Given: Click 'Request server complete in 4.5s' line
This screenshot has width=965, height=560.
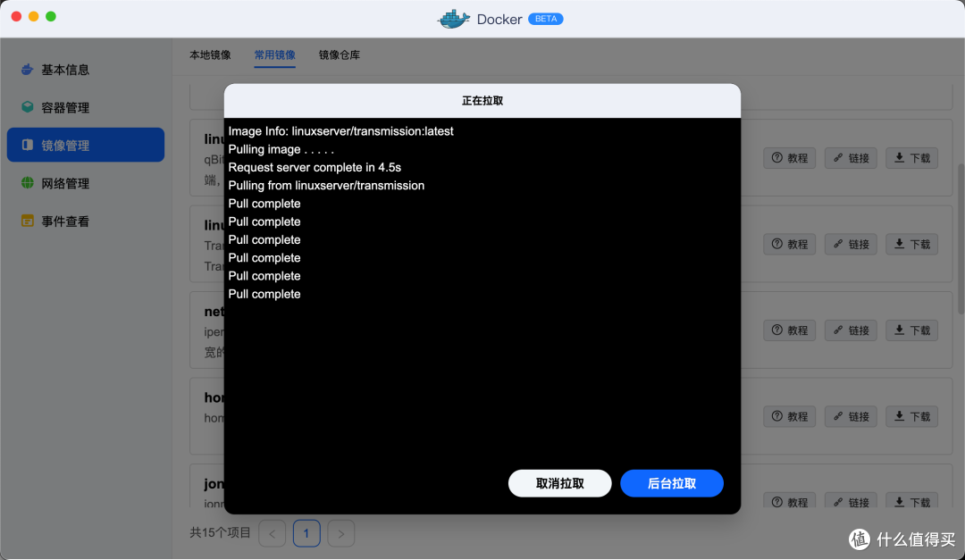Looking at the screenshot, I should pos(315,167).
